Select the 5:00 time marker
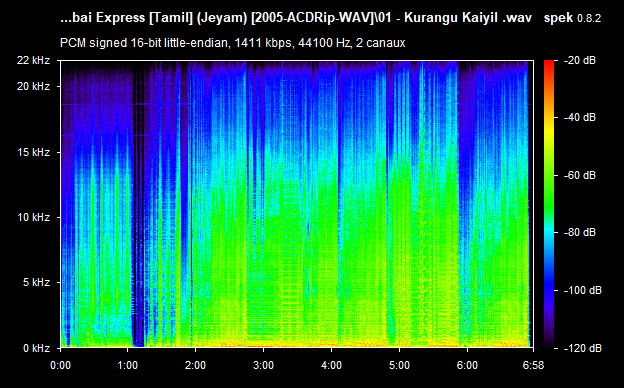Viewport: 624px width, 388px height. click(x=399, y=365)
